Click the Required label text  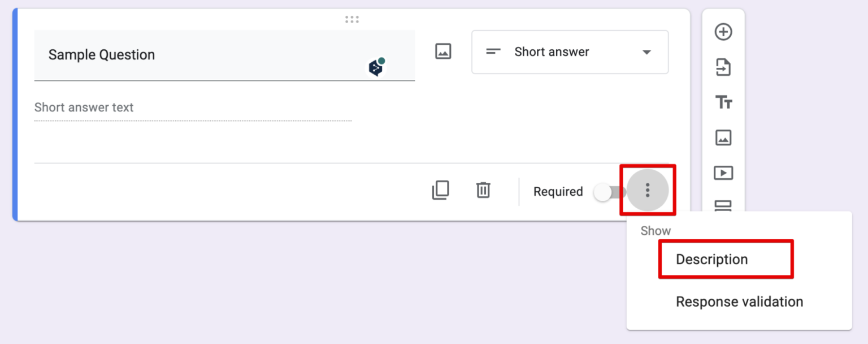(x=558, y=192)
